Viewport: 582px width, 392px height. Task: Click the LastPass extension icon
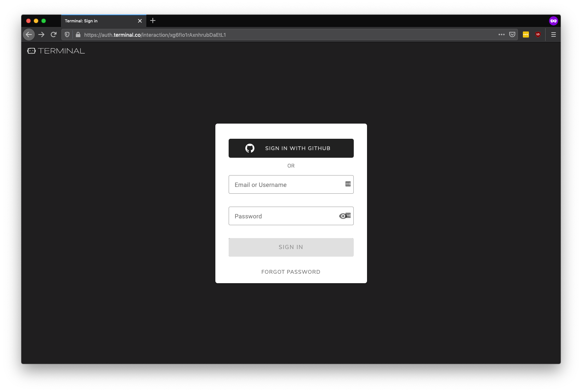526,34
